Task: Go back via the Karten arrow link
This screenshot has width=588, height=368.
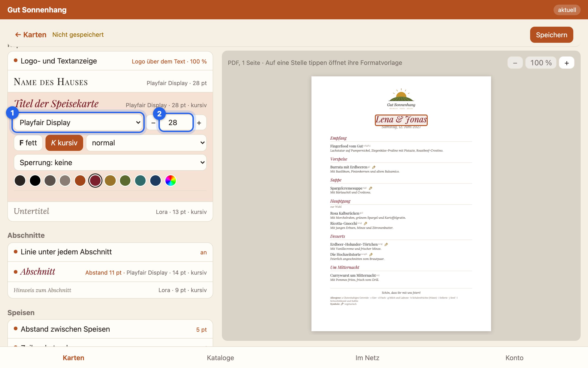Action: (31, 35)
